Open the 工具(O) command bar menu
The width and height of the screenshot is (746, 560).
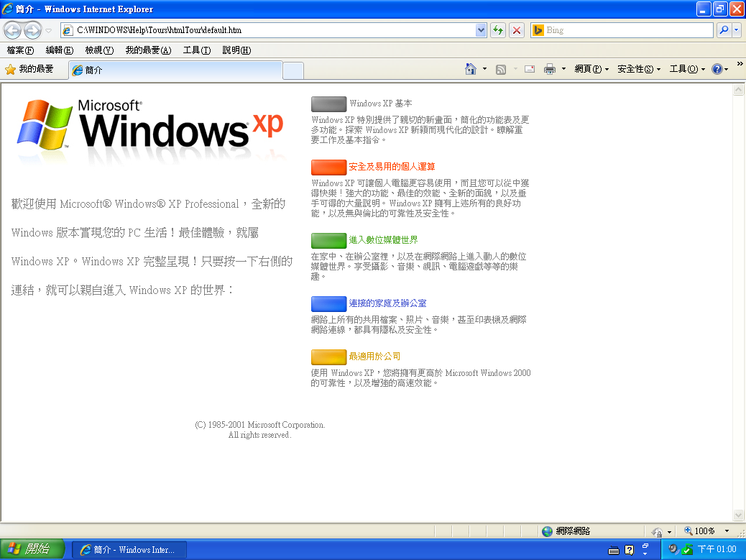coord(687,69)
